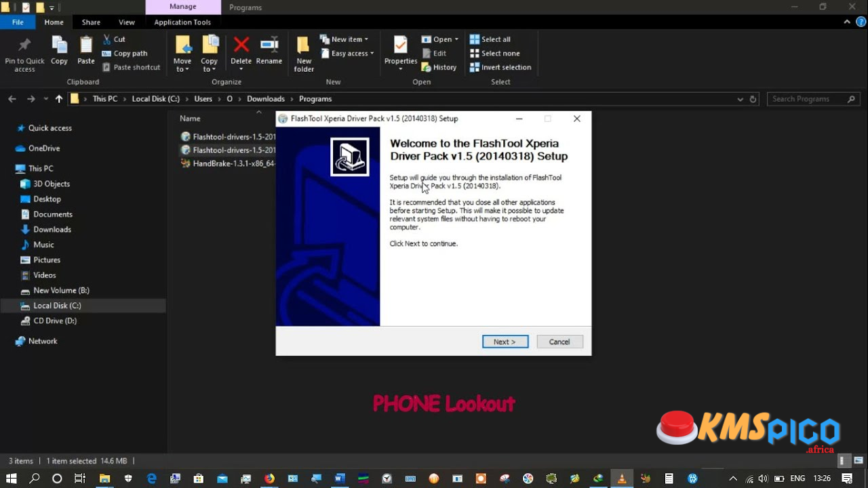868x488 pixels.
Task: Click the Search Programs field
Action: pos(813,99)
